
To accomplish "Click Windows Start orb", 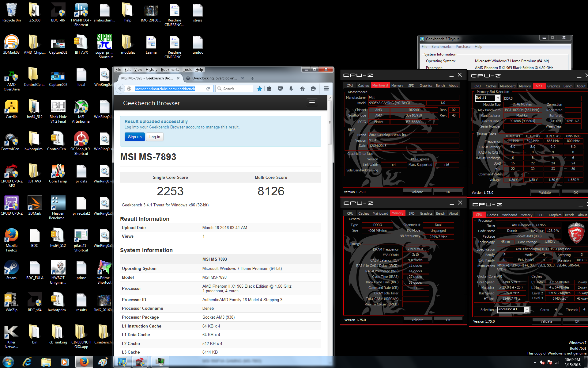I will (x=8, y=362).
